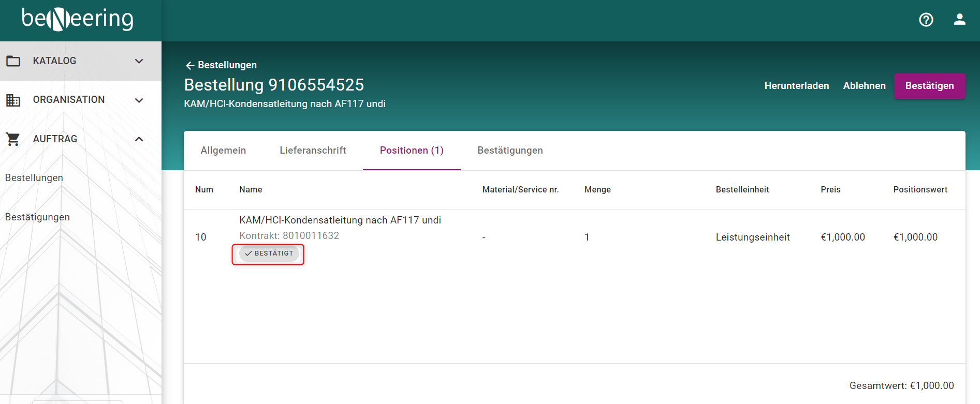The height and width of the screenshot is (404, 980).
Task: Expand the Katalog menu chevron
Action: (x=139, y=61)
